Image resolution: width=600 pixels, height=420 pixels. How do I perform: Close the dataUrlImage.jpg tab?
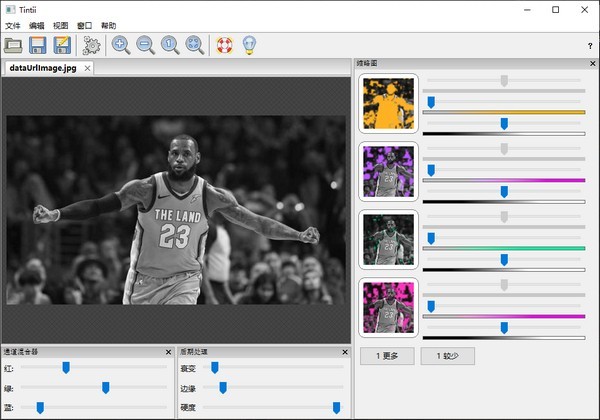[x=87, y=68]
